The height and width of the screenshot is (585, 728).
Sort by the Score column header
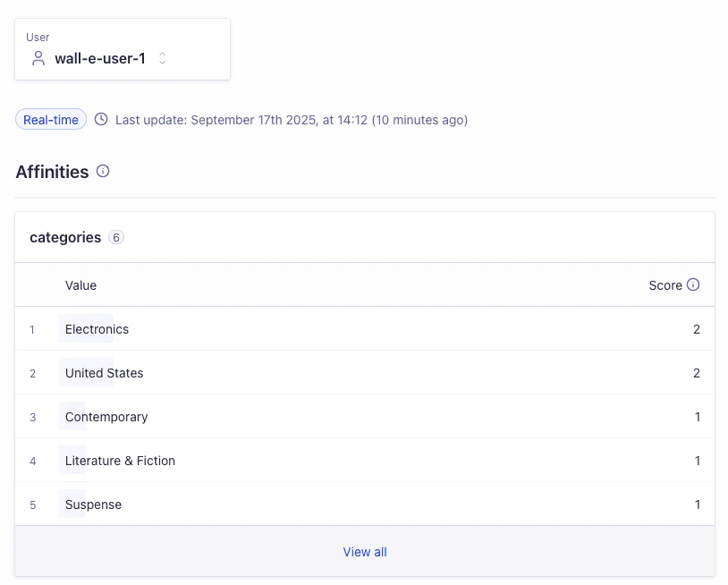[666, 284]
